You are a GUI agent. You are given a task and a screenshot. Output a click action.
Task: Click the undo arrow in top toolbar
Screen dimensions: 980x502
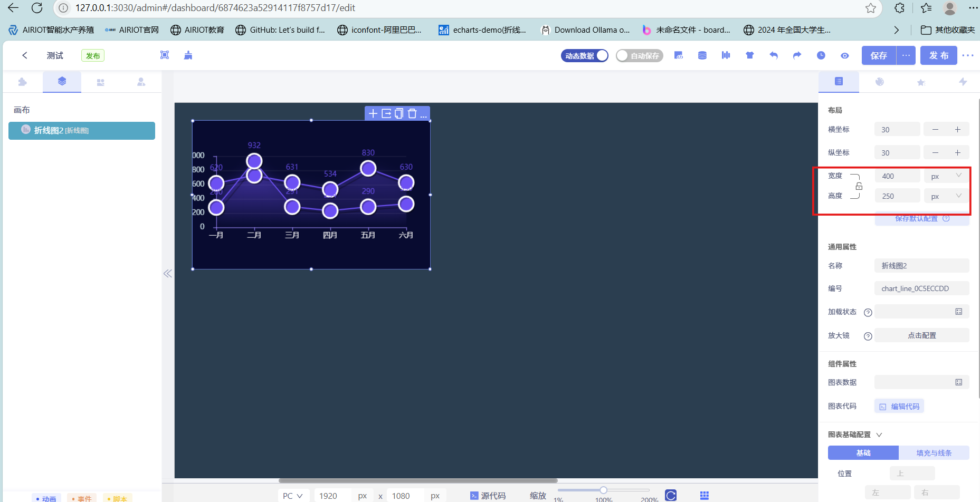tap(774, 55)
